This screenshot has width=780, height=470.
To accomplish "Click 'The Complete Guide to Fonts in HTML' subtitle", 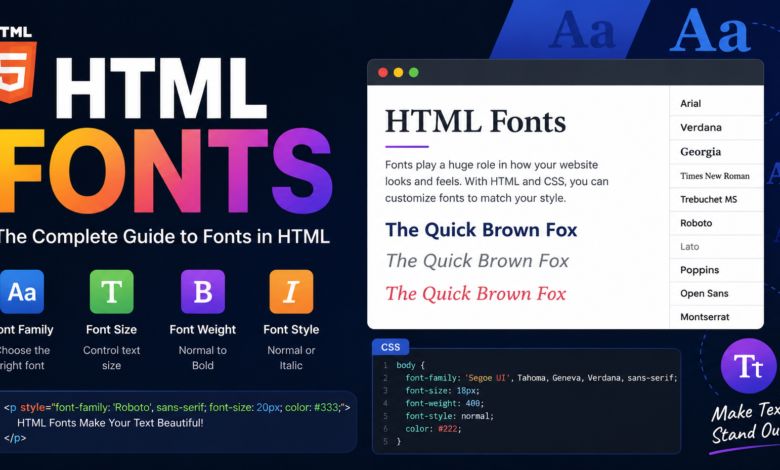I will (x=164, y=237).
